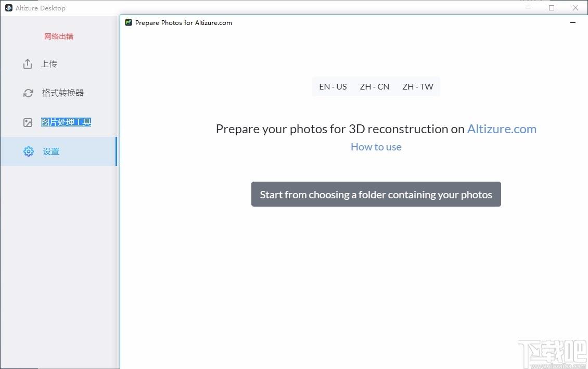The image size is (588, 369).
Task: Open the How to use link
Action: coord(376,147)
